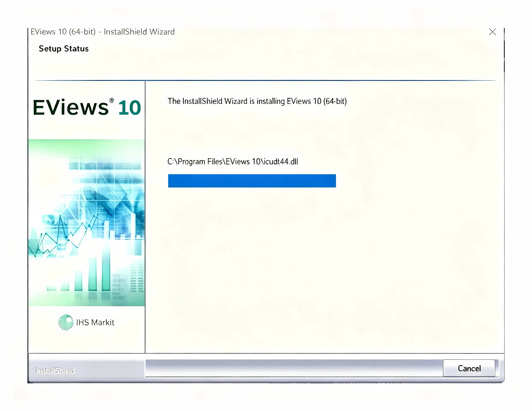Screen dimensions: 532x411
Task: Click the InstallShield brand label in the footer
Action: point(55,370)
